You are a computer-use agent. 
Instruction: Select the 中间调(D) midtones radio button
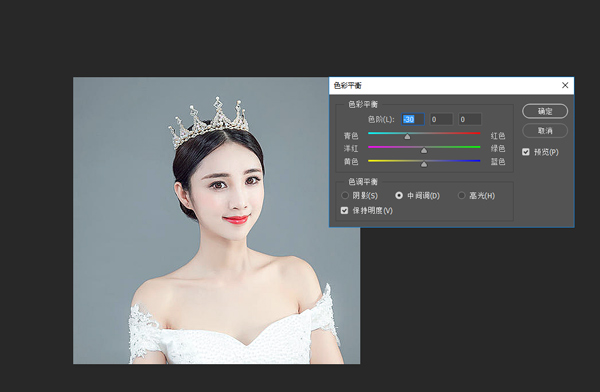pyautogui.click(x=399, y=195)
